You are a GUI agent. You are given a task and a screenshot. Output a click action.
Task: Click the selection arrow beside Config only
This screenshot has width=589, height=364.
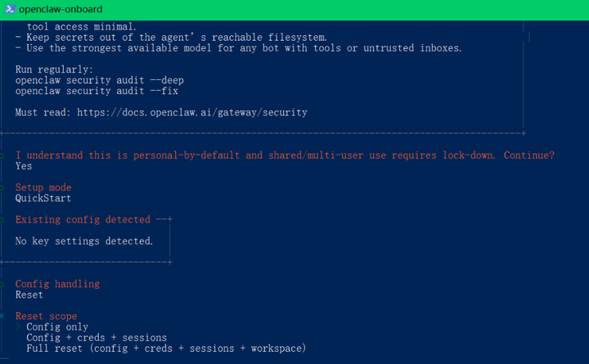[19, 327]
